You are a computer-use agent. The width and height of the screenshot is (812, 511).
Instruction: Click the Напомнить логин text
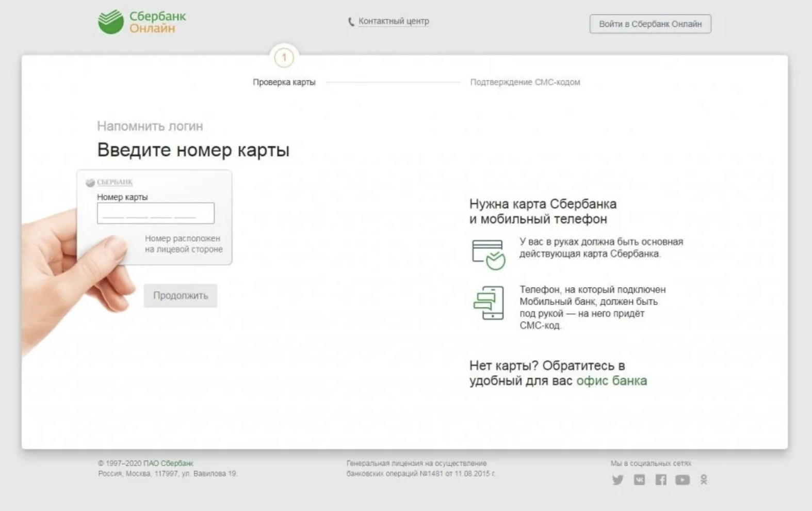pos(150,126)
